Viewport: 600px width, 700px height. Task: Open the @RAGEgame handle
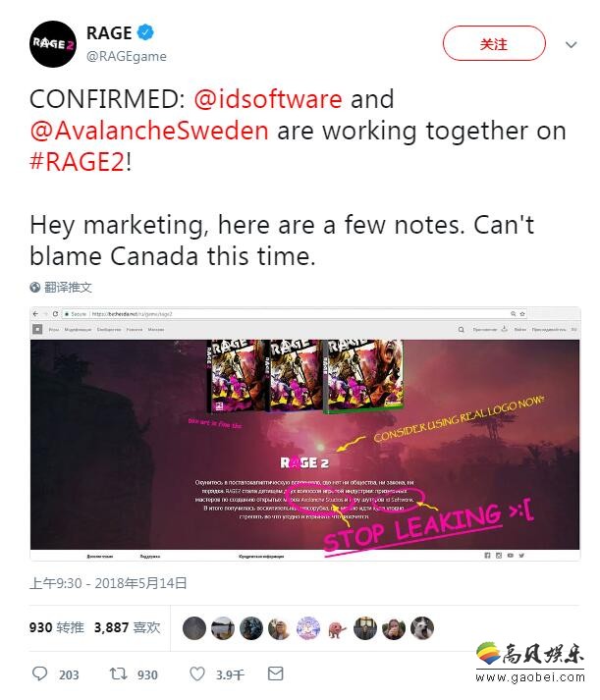(127, 56)
